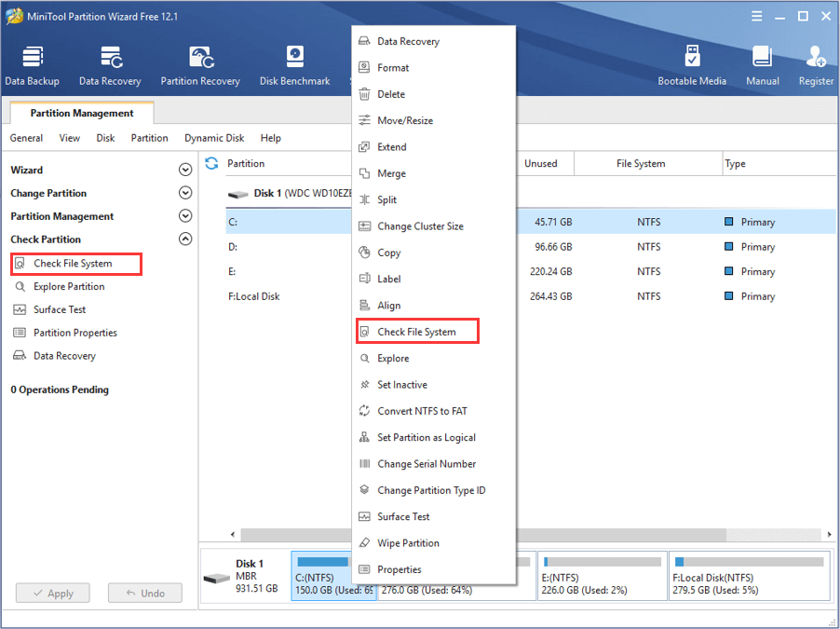Viewport: 840px width, 629px height.
Task: Choose Convert NTFS to FAT
Action: (433, 411)
